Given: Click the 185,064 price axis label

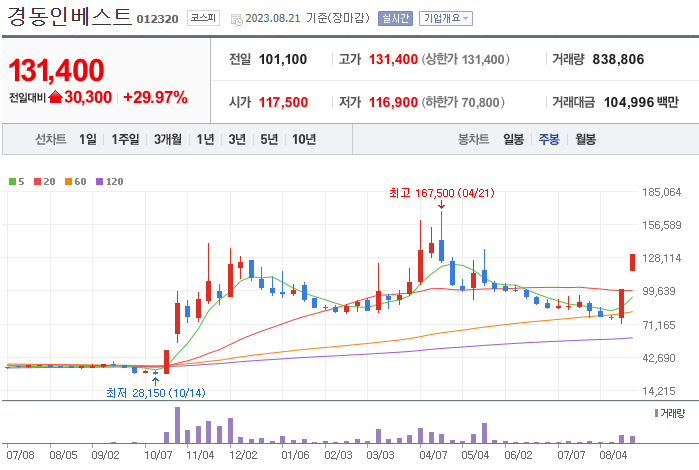Looking at the screenshot, I should (662, 192).
